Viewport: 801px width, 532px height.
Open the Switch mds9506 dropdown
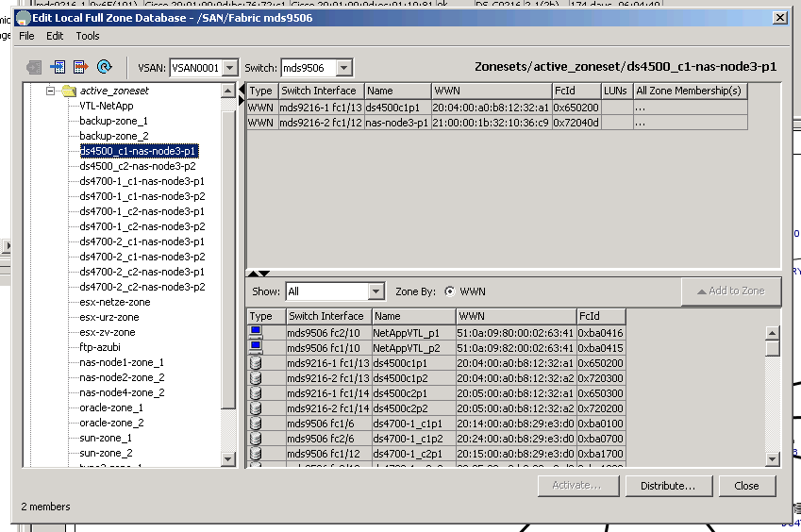coord(343,68)
